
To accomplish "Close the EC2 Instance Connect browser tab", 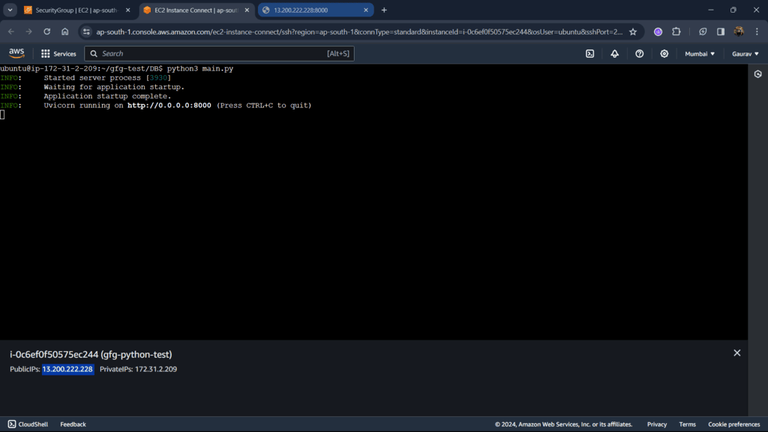I will coord(247,10).
